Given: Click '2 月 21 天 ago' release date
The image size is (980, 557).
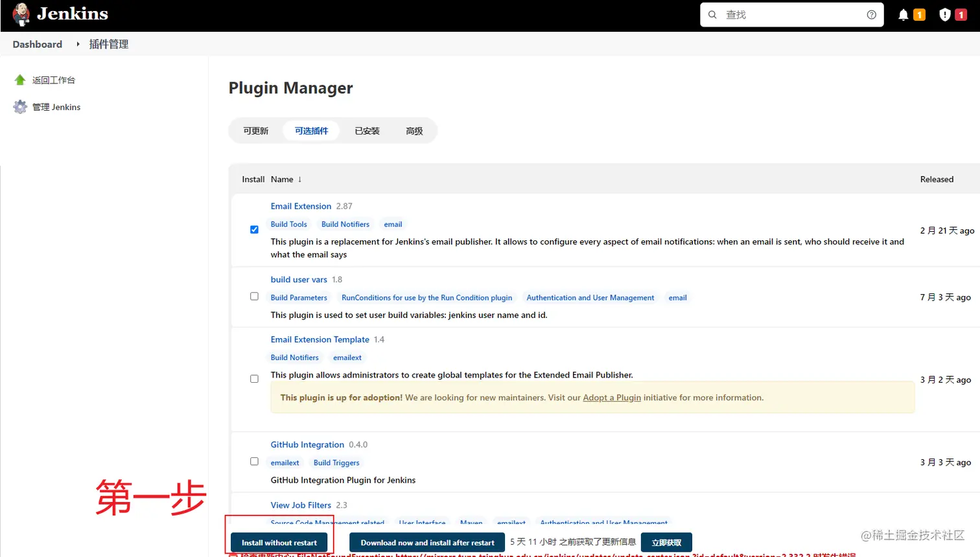Looking at the screenshot, I should pyautogui.click(x=947, y=231).
